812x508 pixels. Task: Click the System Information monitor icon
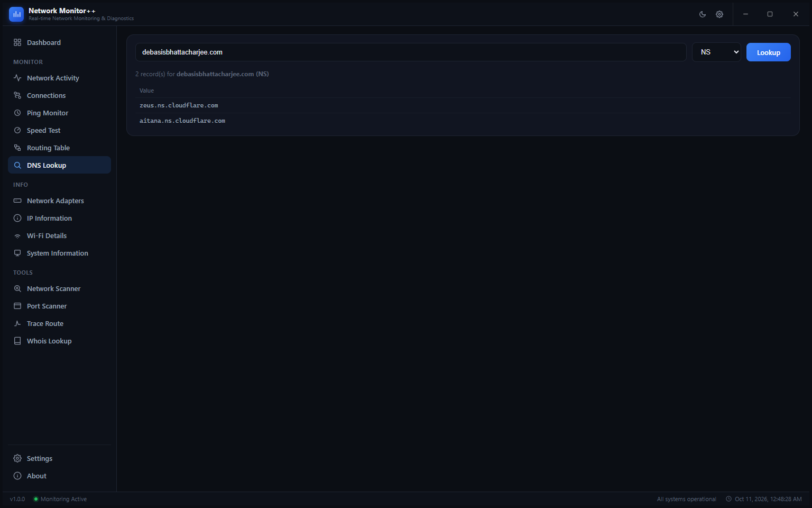click(17, 253)
